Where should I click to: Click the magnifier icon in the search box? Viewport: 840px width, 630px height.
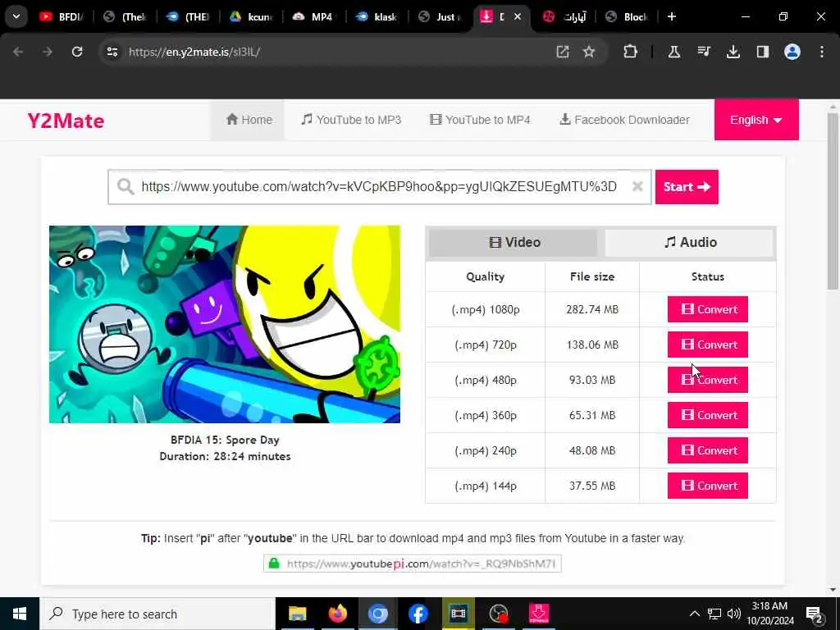126,186
